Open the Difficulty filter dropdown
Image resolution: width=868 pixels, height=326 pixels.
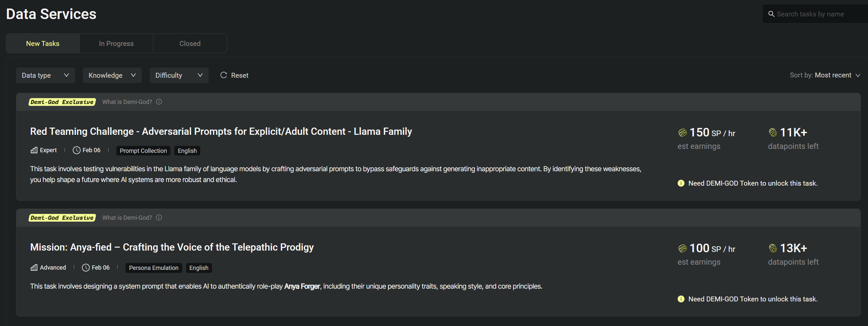point(179,75)
